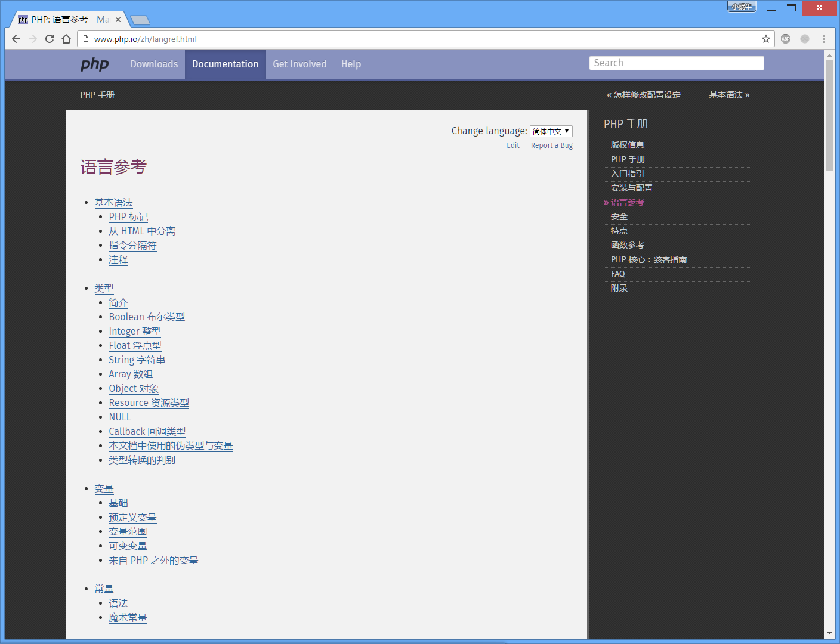
Task: Open 指令分隔符 link
Action: click(x=132, y=246)
